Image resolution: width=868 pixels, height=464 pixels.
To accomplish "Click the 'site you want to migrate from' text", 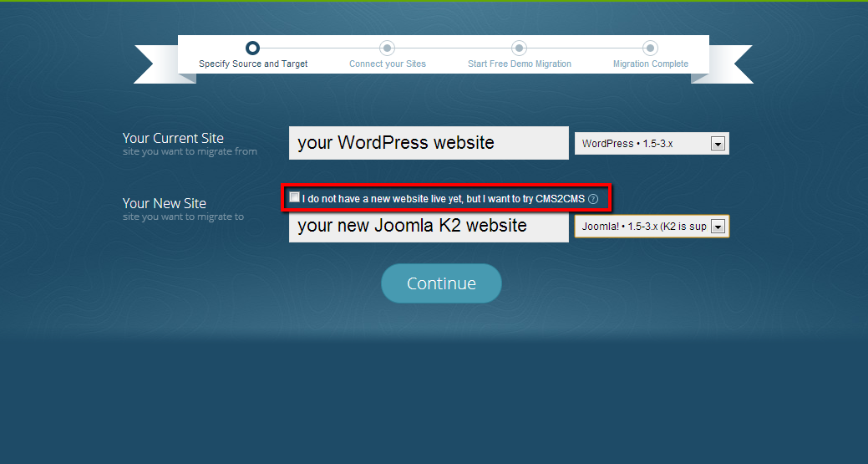I will (x=190, y=151).
